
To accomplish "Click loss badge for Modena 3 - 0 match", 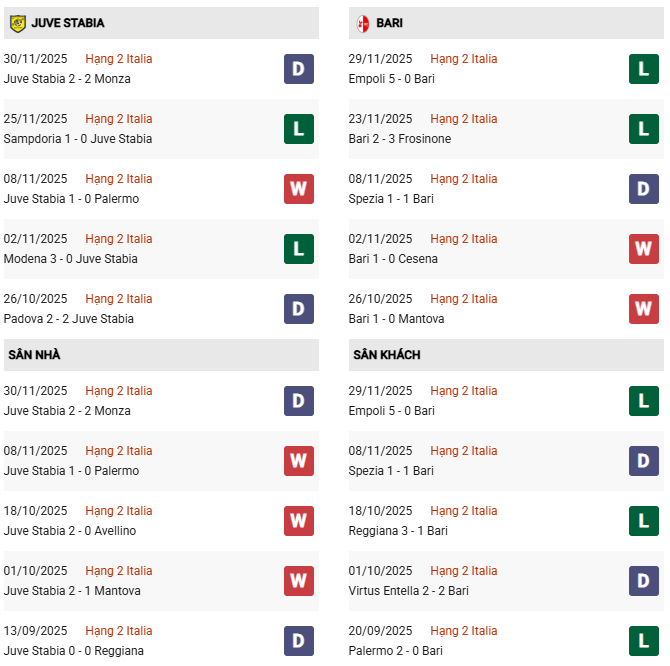I will coord(298,249).
